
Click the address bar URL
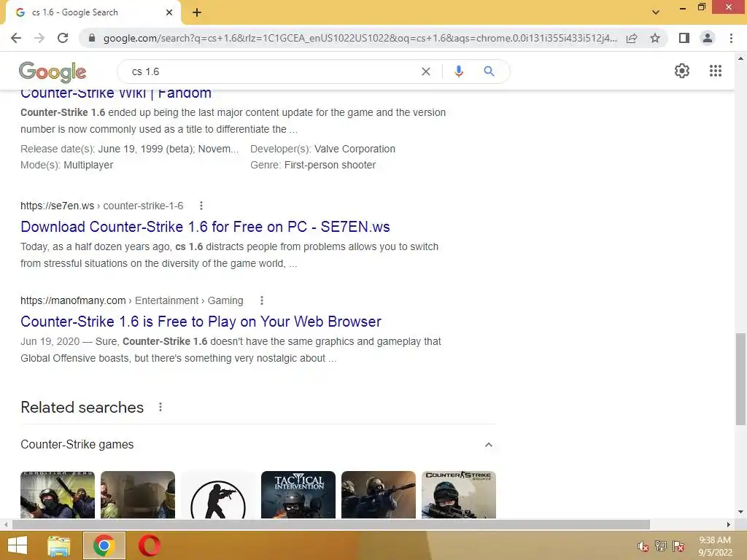tap(360, 38)
